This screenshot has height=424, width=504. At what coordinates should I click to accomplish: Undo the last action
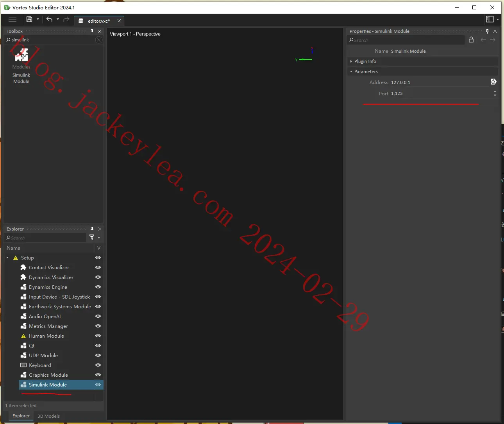(49, 19)
